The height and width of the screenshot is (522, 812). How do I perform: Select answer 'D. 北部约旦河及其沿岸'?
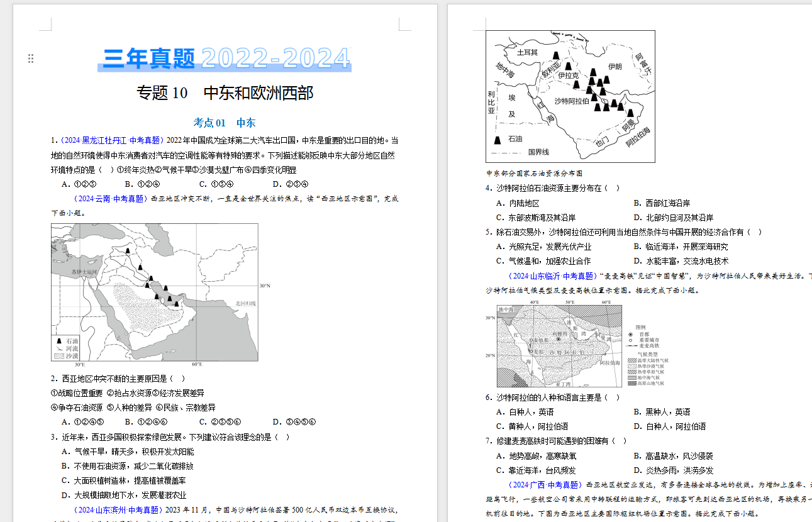[x=674, y=218]
